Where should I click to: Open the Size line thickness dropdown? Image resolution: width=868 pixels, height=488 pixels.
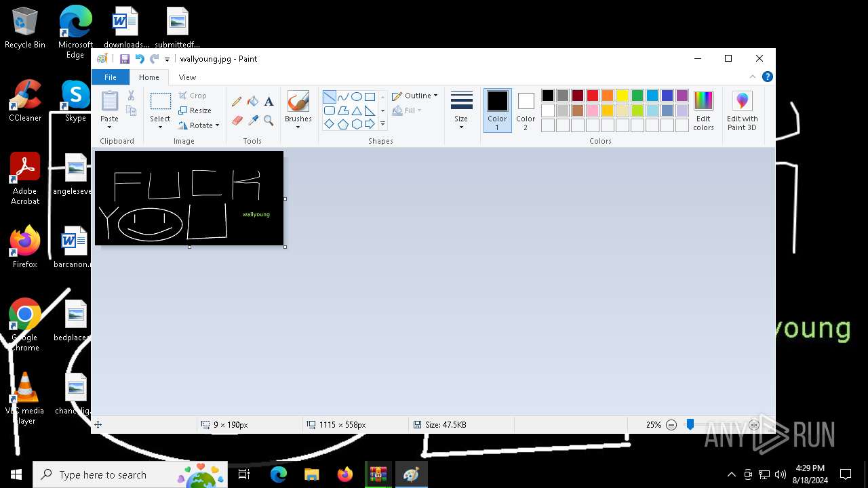click(461, 110)
